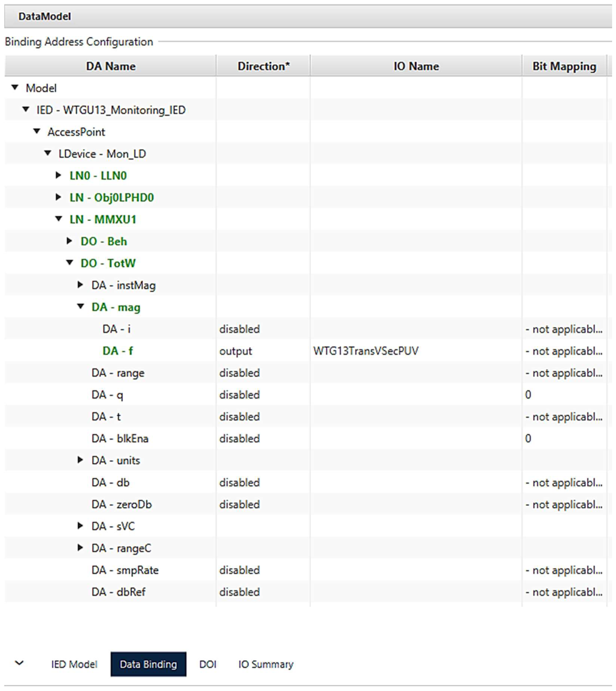The height and width of the screenshot is (691, 616).
Task: Open the IO Summary tab
Action: pyautogui.click(x=266, y=664)
